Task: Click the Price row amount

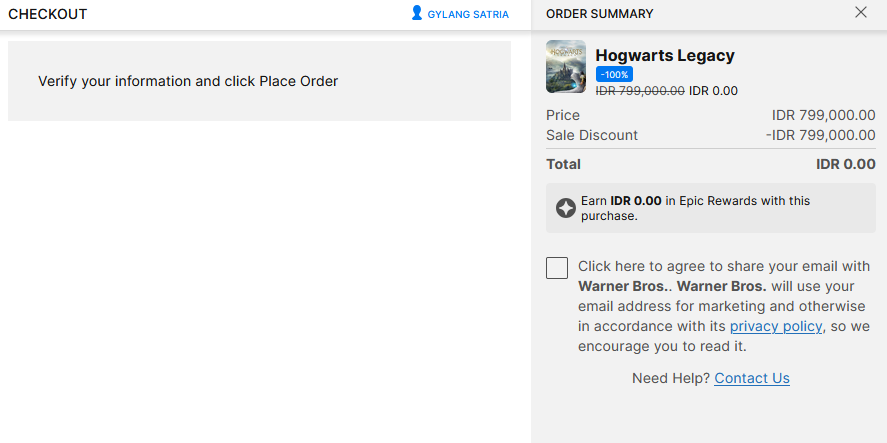Action: click(x=823, y=115)
